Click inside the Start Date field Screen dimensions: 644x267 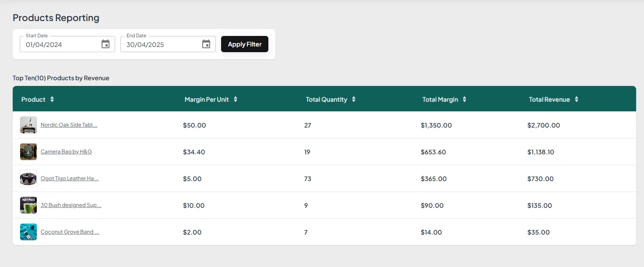point(57,44)
